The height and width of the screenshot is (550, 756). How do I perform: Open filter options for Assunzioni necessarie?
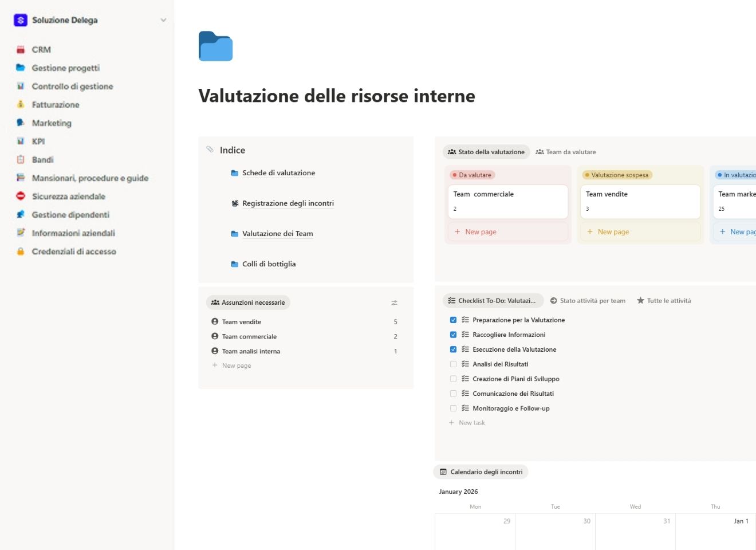point(395,302)
